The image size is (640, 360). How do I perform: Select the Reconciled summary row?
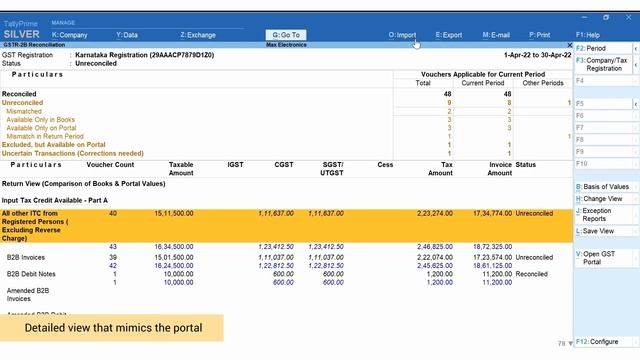(x=287, y=94)
